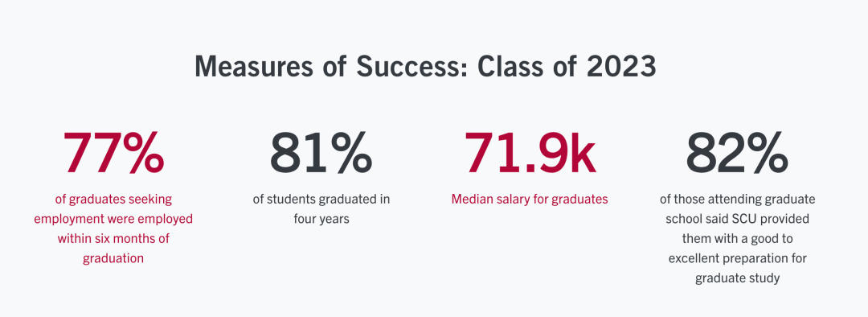Screen dimensions: 868x317
Task: Click the red 'graduation' word
Action: [113, 259]
